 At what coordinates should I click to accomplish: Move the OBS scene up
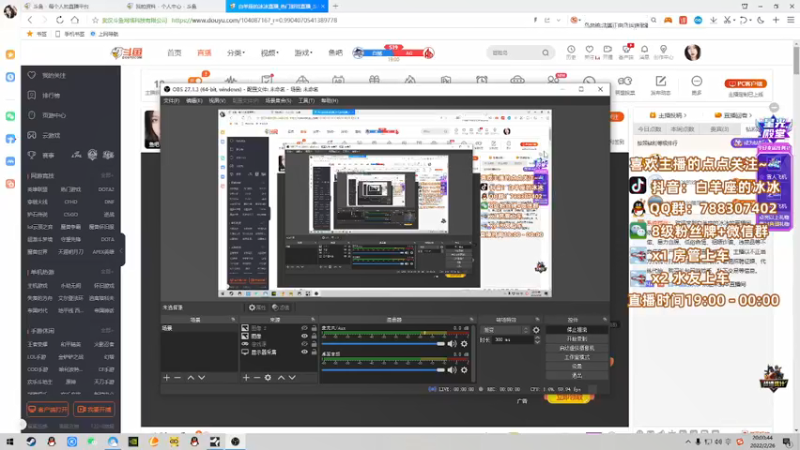click(190, 378)
